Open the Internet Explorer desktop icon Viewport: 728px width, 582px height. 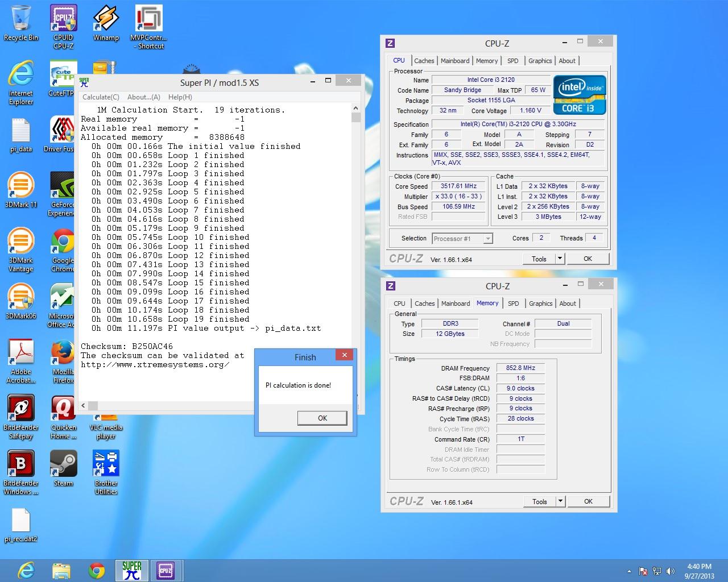[x=21, y=83]
